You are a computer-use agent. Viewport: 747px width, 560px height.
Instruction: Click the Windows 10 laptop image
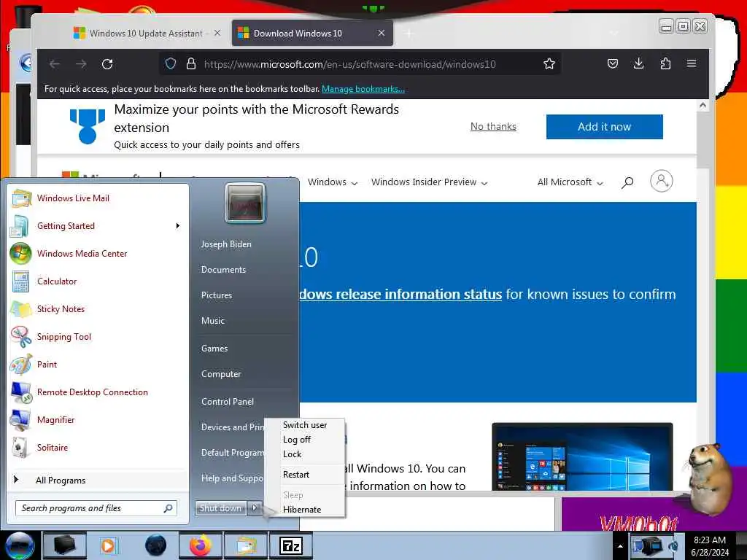pos(582,456)
